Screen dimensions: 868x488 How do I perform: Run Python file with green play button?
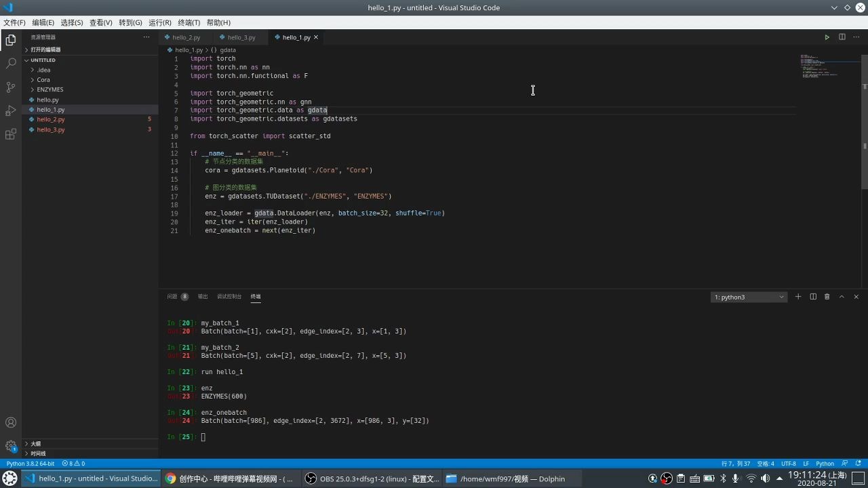(x=827, y=37)
